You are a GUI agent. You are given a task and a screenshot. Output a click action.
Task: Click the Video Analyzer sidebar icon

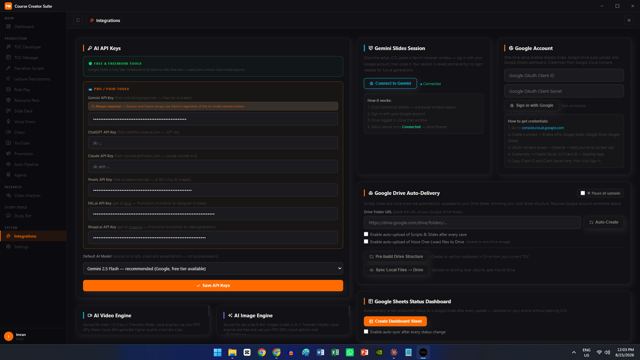click(x=8, y=196)
